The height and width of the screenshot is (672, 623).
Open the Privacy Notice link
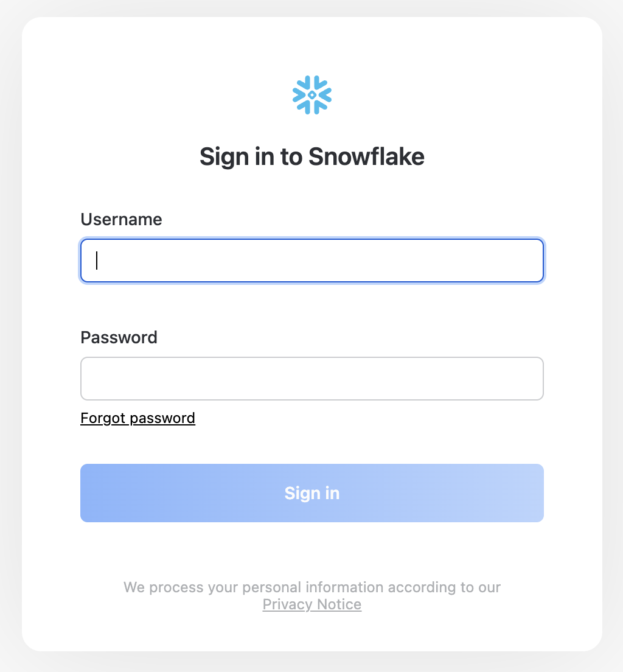pyautogui.click(x=311, y=604)
